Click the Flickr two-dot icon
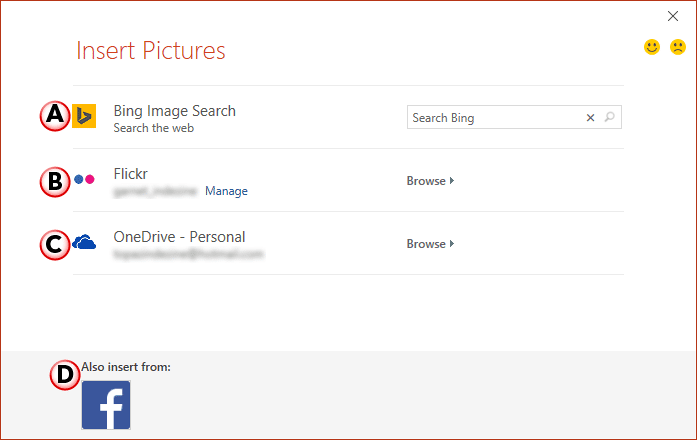The image size is (697, 440). [84, 179]
